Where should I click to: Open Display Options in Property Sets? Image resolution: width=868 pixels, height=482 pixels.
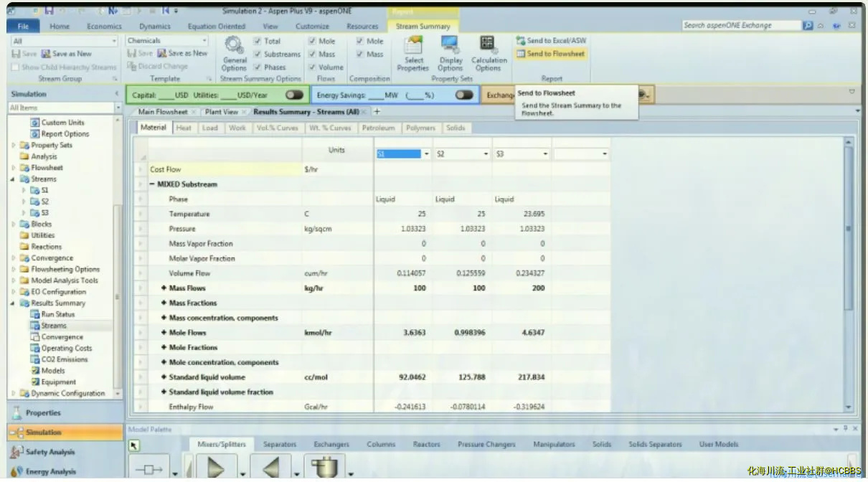click(x=450, y=55)
